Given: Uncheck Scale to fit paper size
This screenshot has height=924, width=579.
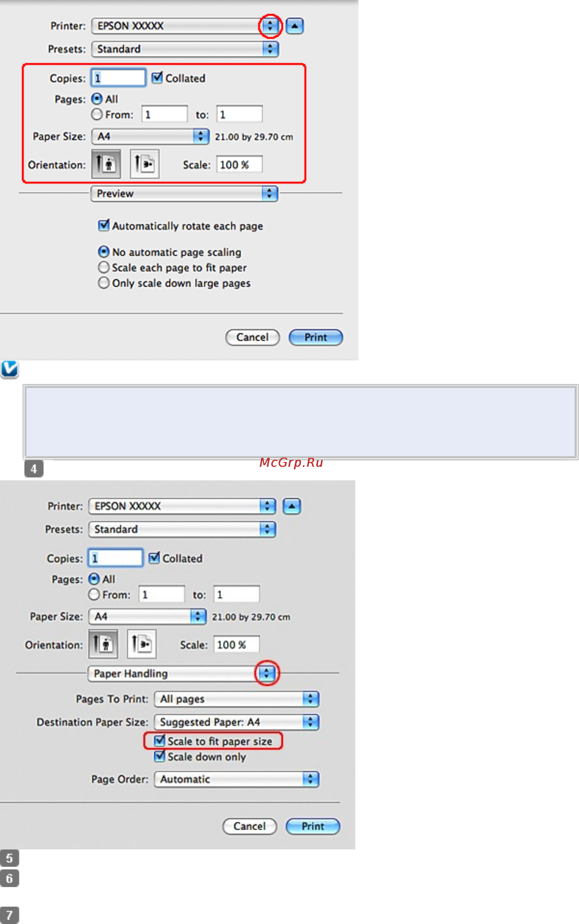Looking at the screenshot, I should pos(160,741).
